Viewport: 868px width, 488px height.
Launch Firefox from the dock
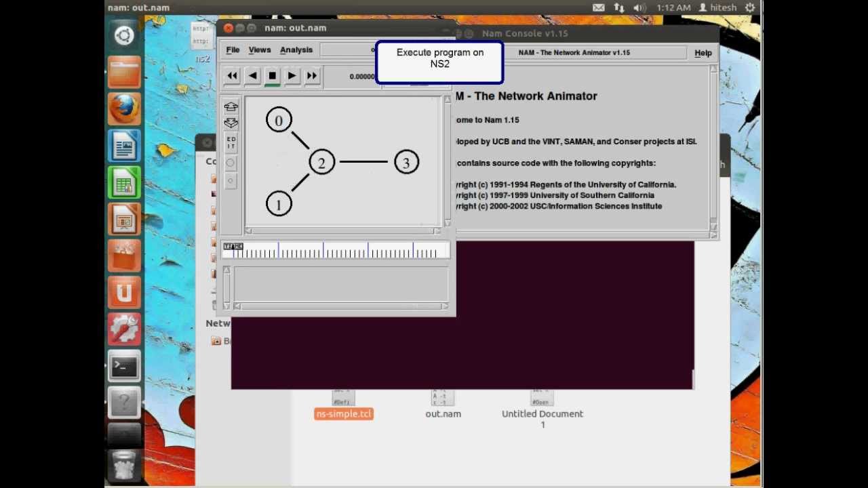point(124,109)
